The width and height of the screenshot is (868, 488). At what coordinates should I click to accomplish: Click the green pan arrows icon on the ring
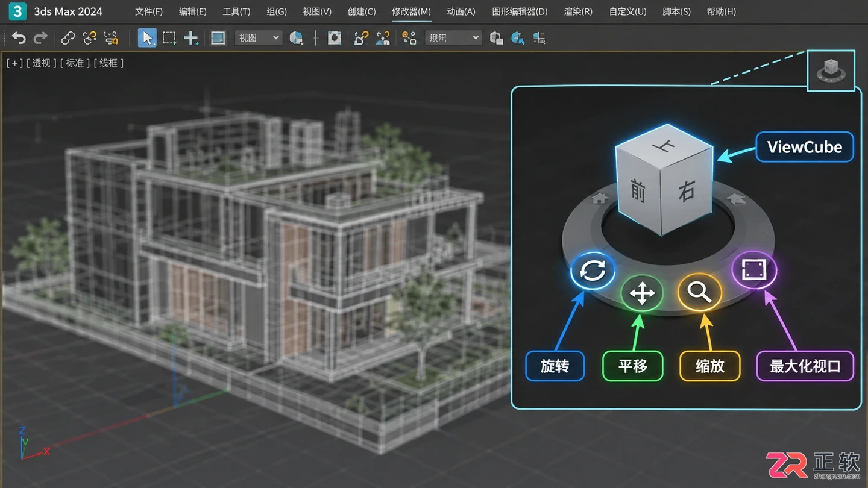tap(642, 295)
